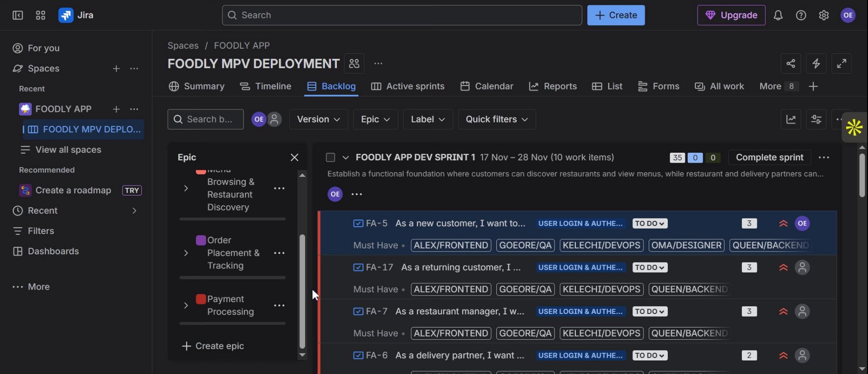Click the assignee avatar on FA-17
868x374 pixels.
click(802, 268)
